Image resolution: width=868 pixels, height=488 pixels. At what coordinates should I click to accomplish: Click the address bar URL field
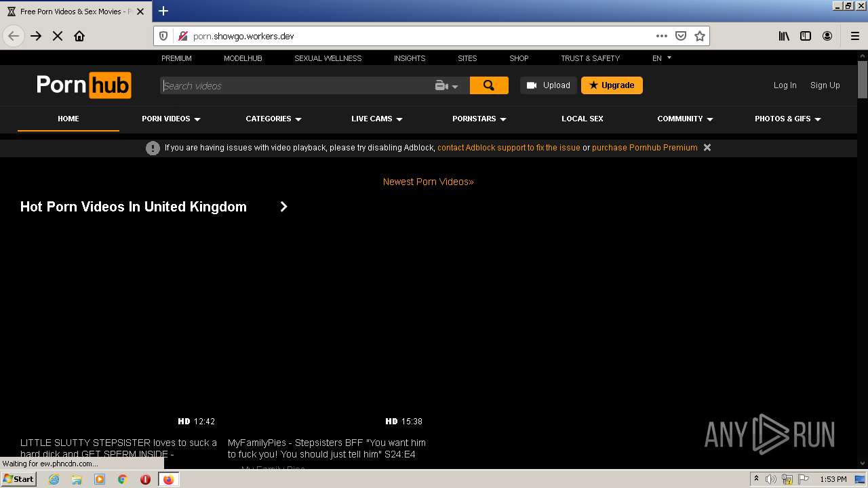coord(420,36)
